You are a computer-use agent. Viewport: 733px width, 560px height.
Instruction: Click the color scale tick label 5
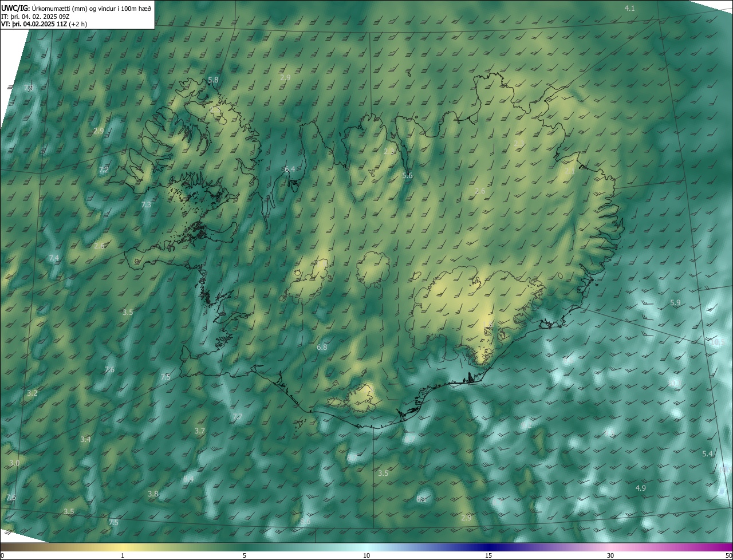(245, 555)
